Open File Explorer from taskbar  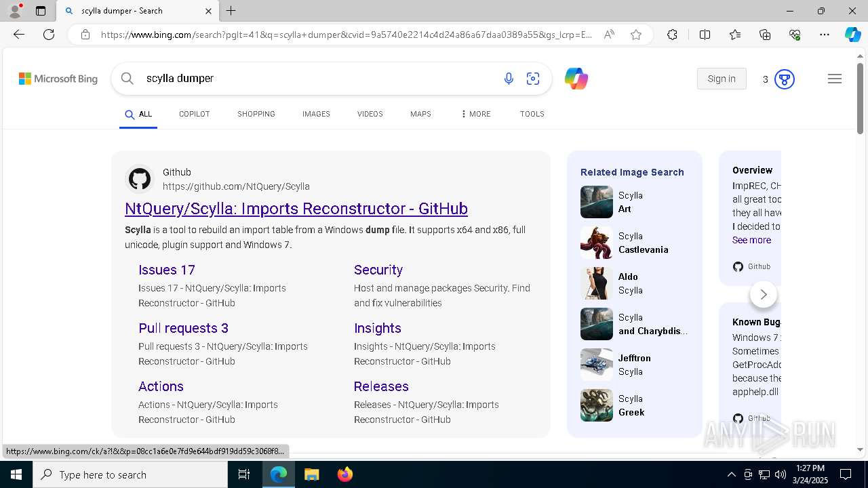[311, 474]
